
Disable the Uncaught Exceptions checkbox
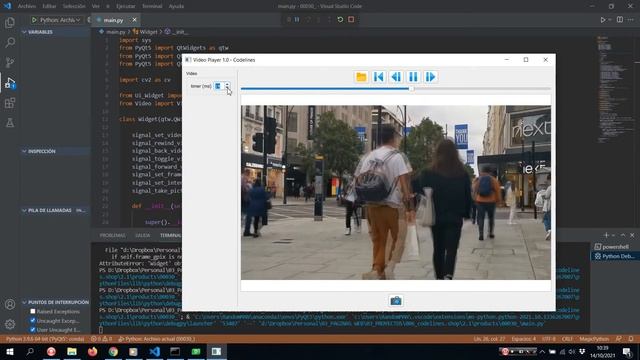(33, 320)
